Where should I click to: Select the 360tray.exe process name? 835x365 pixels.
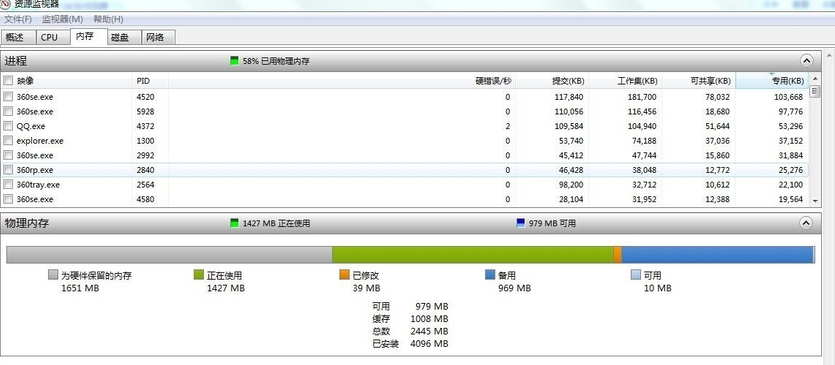pyautogui.click(x=38, y=185)
